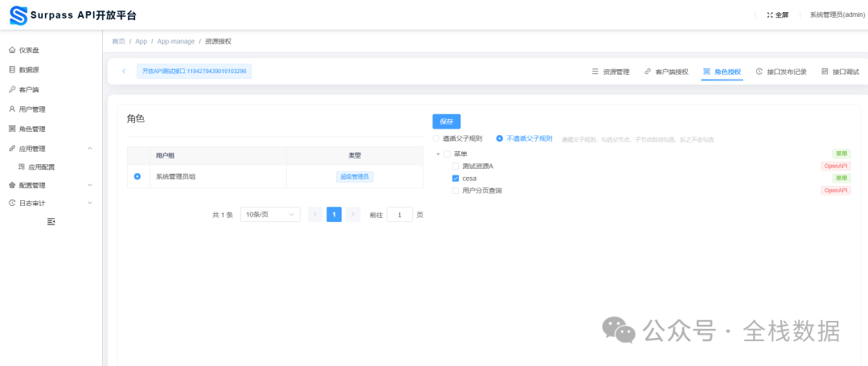Click the 全屏 fullscreen icon
The height and width of the screenshot is (366, 868).
pyautogui.click(x=770, y=14)
